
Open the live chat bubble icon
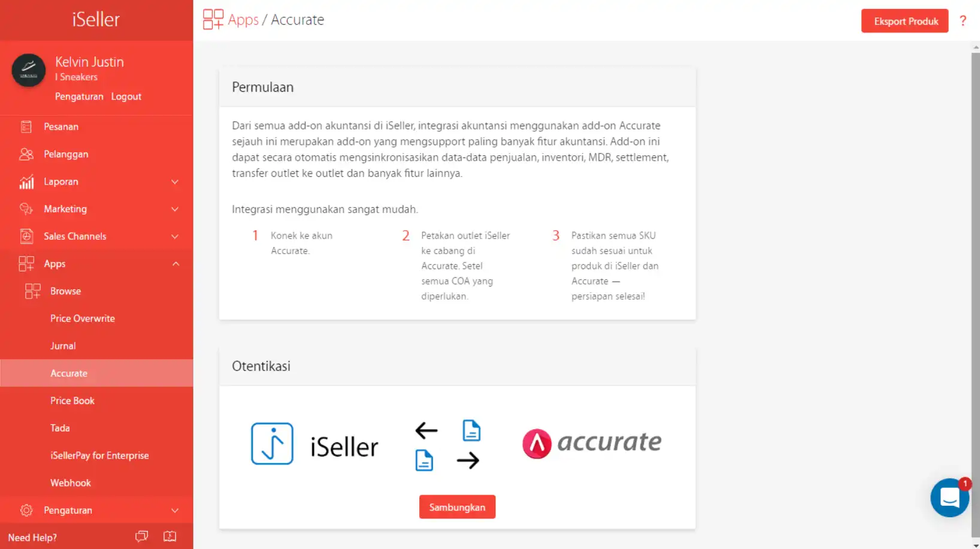point(949,497)
